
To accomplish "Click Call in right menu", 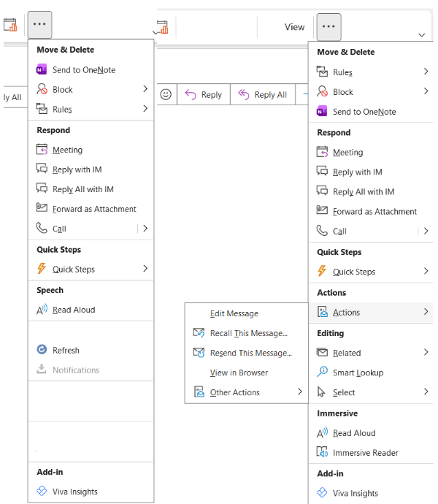I will coord(363,231).
